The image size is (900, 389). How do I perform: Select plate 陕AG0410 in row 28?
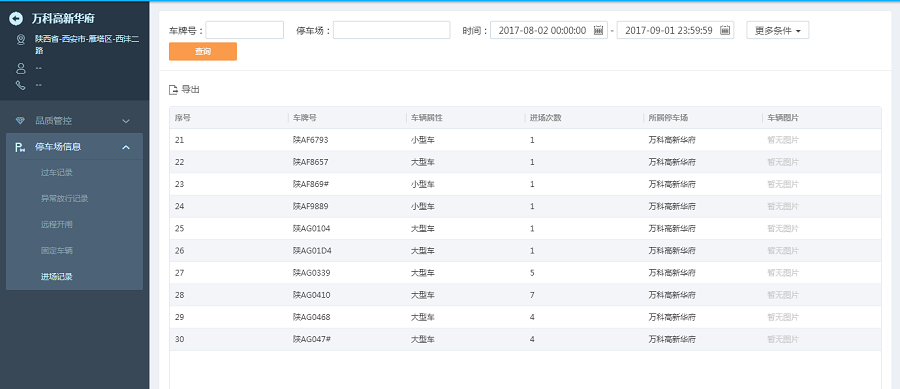[x=312, y=295]
